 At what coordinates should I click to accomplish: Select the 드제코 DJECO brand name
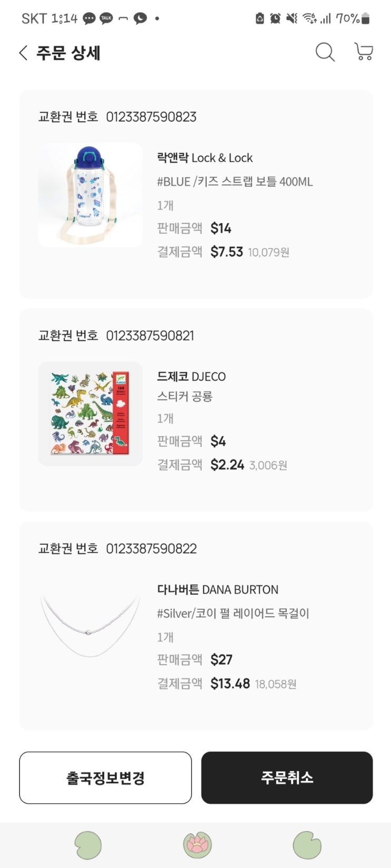191,376
